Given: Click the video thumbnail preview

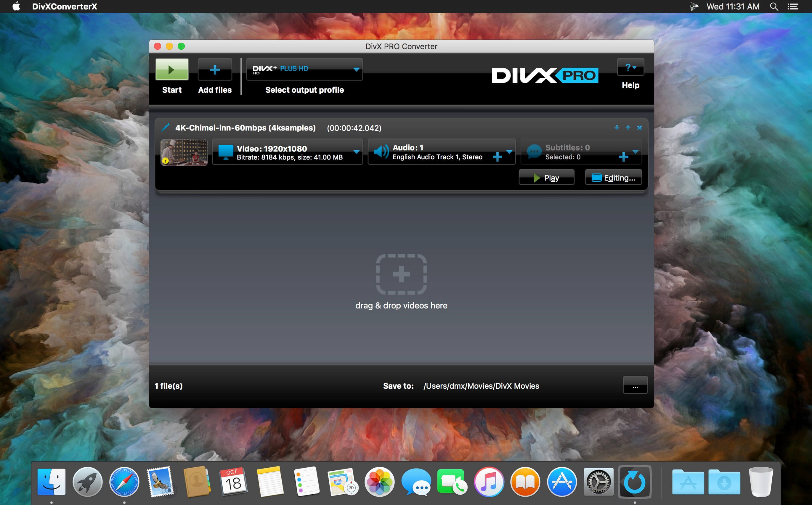Looking at the screenshot, I should pyautogui.click(x=184, y=152).
